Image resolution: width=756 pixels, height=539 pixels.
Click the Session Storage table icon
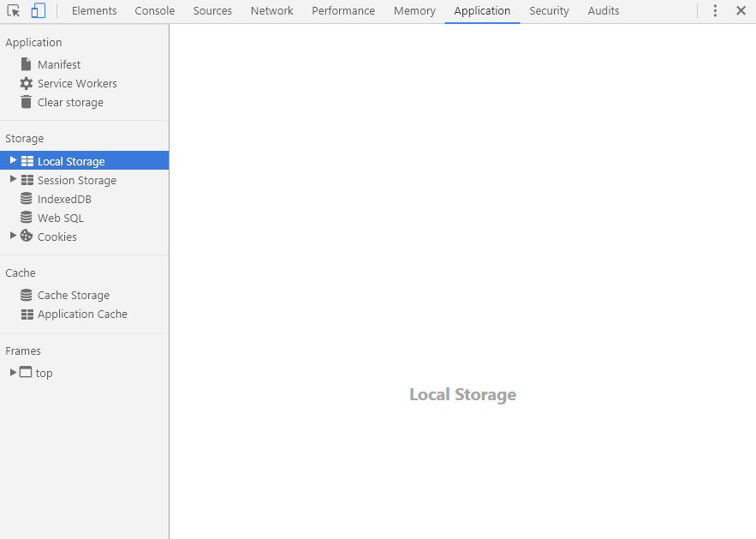[27, 180]
